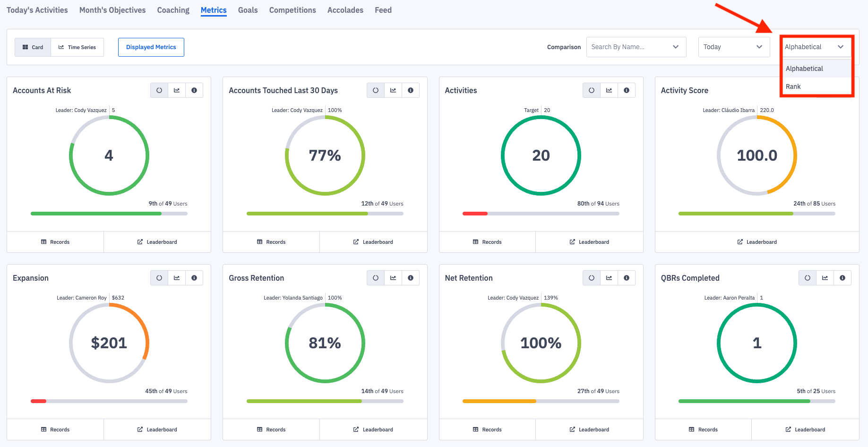Open chart icon on Expansion card
The width and height of the screenshot is (868, 447).
point(177,278)
